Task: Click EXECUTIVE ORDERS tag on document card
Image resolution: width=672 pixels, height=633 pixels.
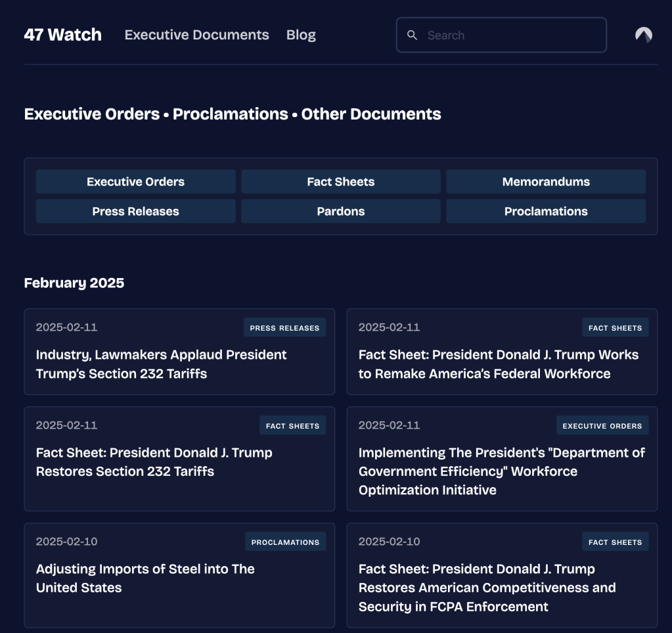Action: [602, 425]
